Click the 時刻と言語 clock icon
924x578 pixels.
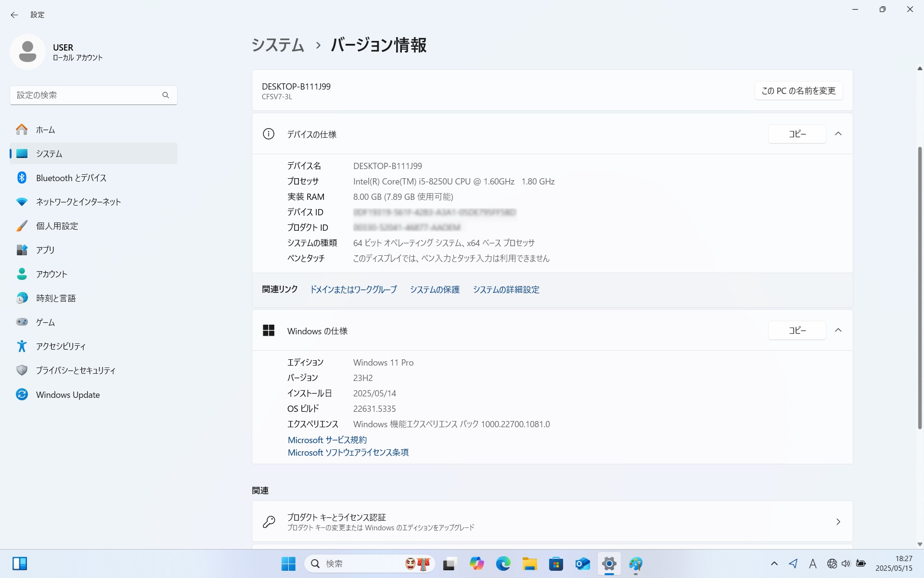pyautogui.click(x=22, y=298)
